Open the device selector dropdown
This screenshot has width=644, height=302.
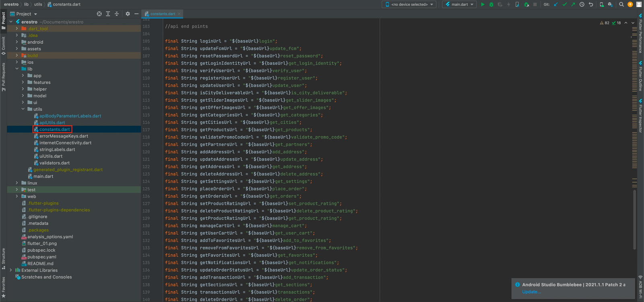tap(409, 4)
